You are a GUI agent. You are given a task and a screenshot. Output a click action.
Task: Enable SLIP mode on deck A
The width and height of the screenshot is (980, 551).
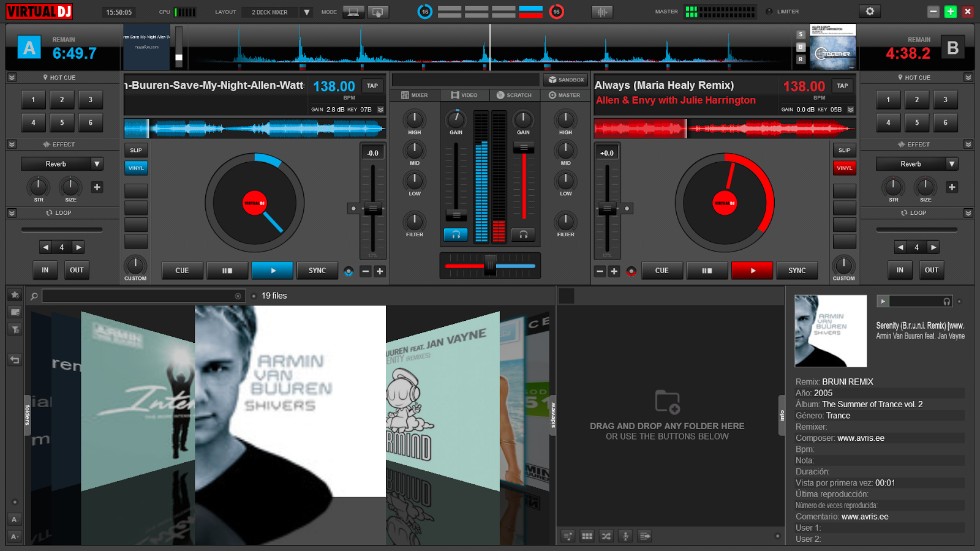tap(135, 150)
